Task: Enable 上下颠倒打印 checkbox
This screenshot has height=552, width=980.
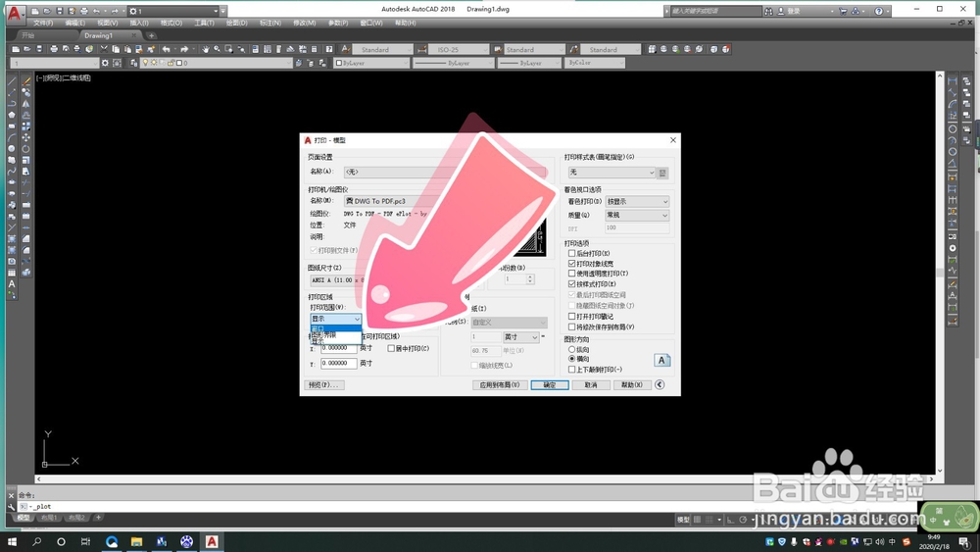Action: coord(572,370)
